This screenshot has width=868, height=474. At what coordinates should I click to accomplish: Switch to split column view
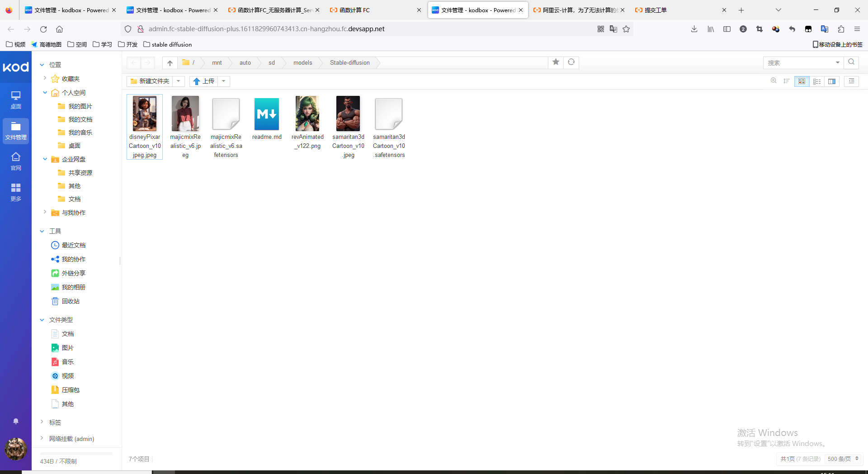pos(832,81)
